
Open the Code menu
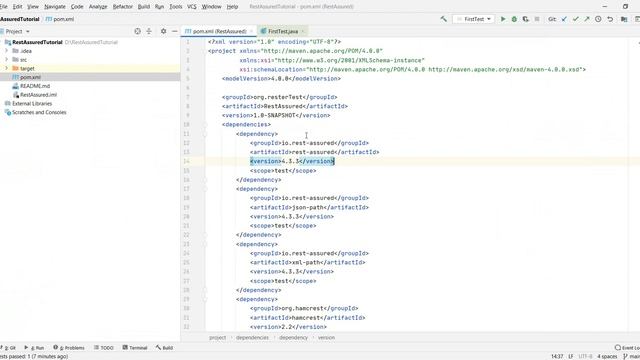(77, 7)
